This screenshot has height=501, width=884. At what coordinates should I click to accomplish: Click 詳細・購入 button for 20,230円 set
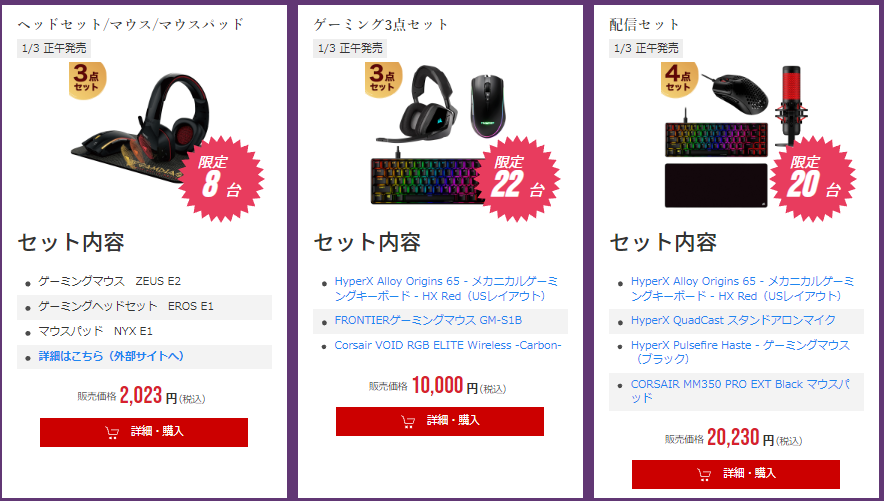tap(736, 474)
